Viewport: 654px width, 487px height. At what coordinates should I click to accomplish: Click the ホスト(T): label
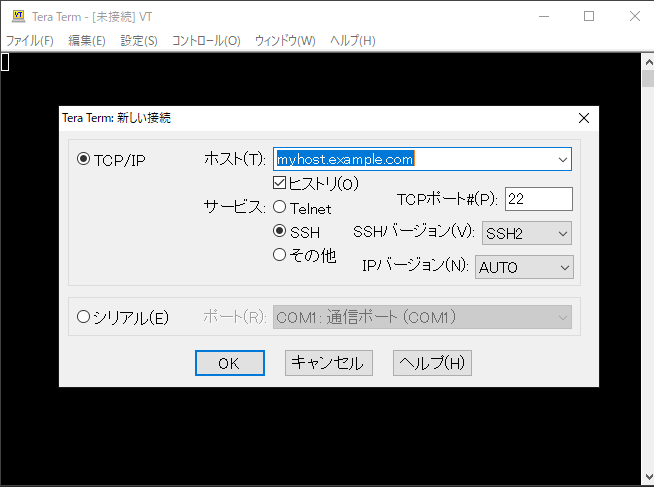(x=234, y=159)
